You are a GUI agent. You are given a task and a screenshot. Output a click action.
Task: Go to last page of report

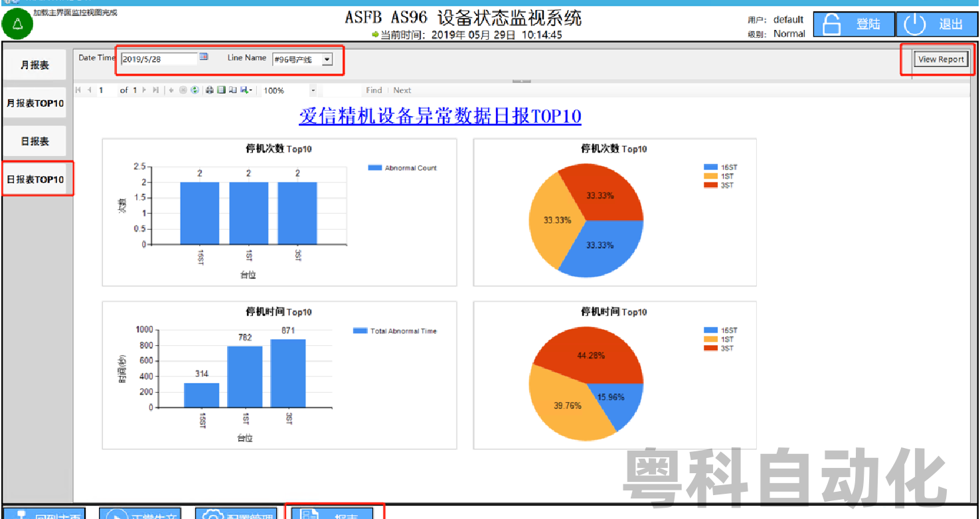(x=155, y=90)
